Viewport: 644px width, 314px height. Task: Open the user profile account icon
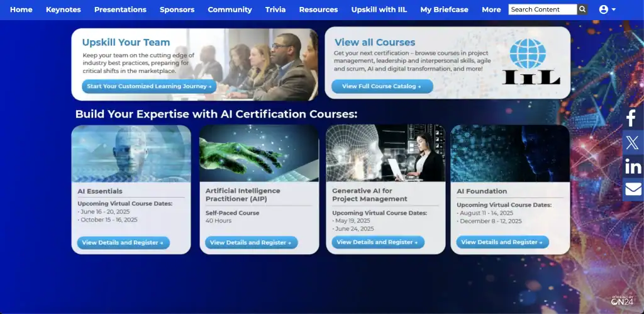pos(603,9)
